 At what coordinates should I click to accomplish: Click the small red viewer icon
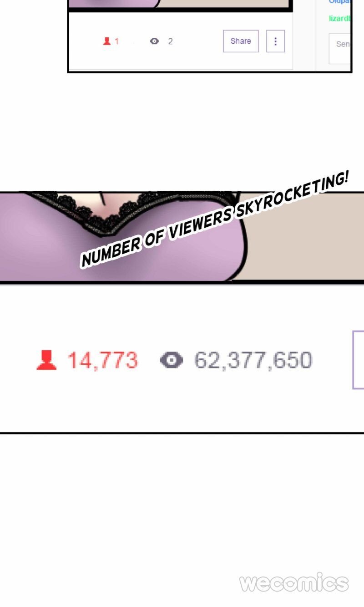coord(107,41)
